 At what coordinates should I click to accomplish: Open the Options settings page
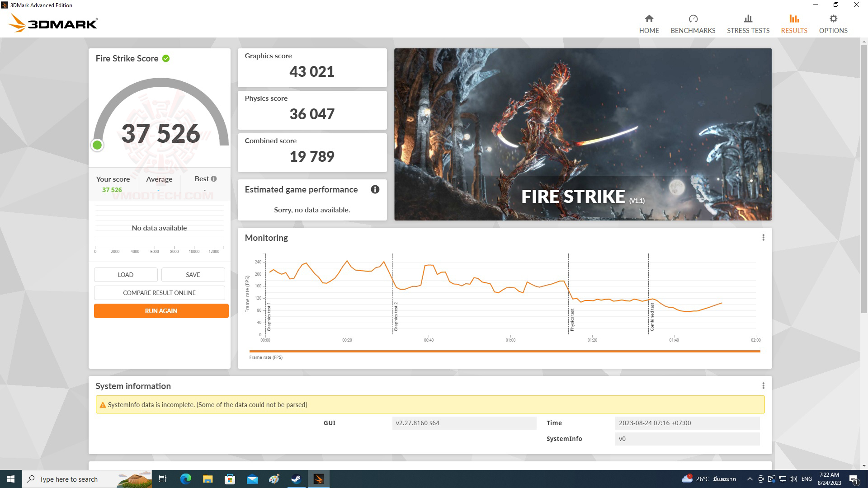click(x=833, y=23)
